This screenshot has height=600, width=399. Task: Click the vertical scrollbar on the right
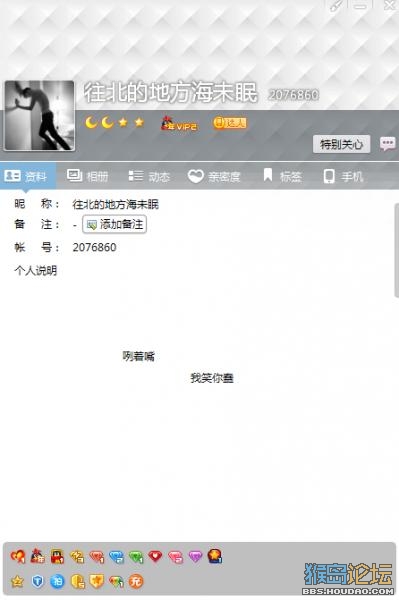click(396, 251)
